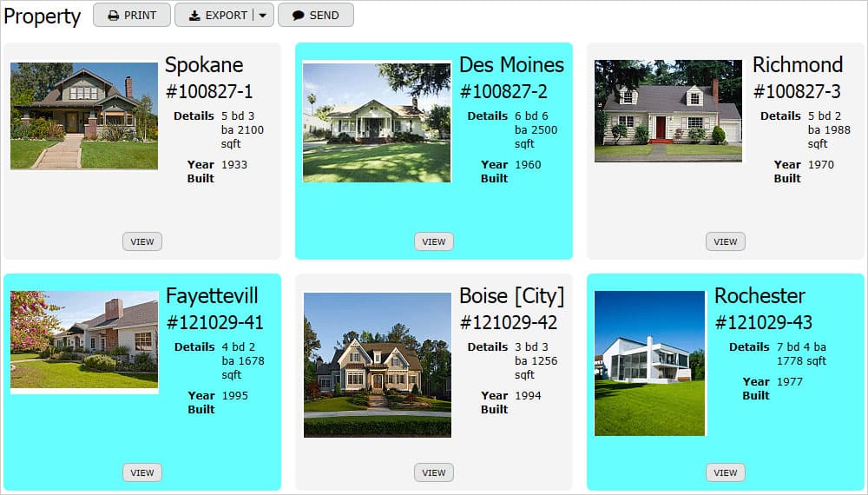Select the Rochester modern house photo
The image size is (868, 495).
(x=650, y=363)
